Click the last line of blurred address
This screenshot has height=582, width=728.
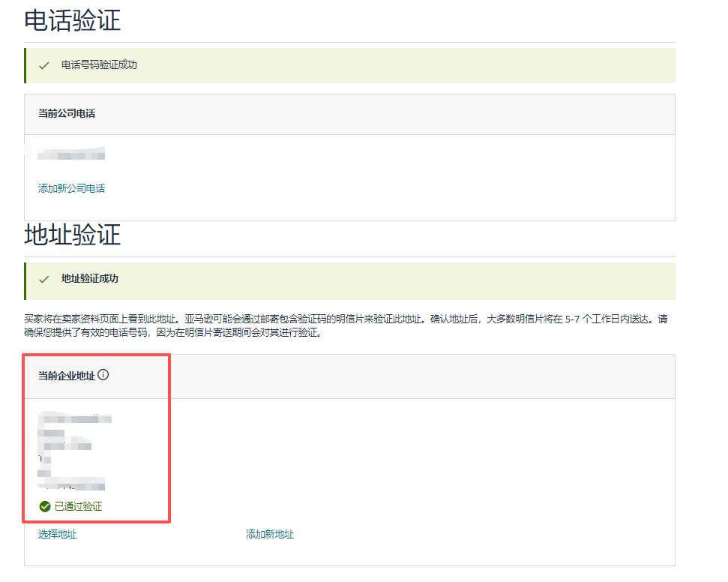(x=75, y=486)
